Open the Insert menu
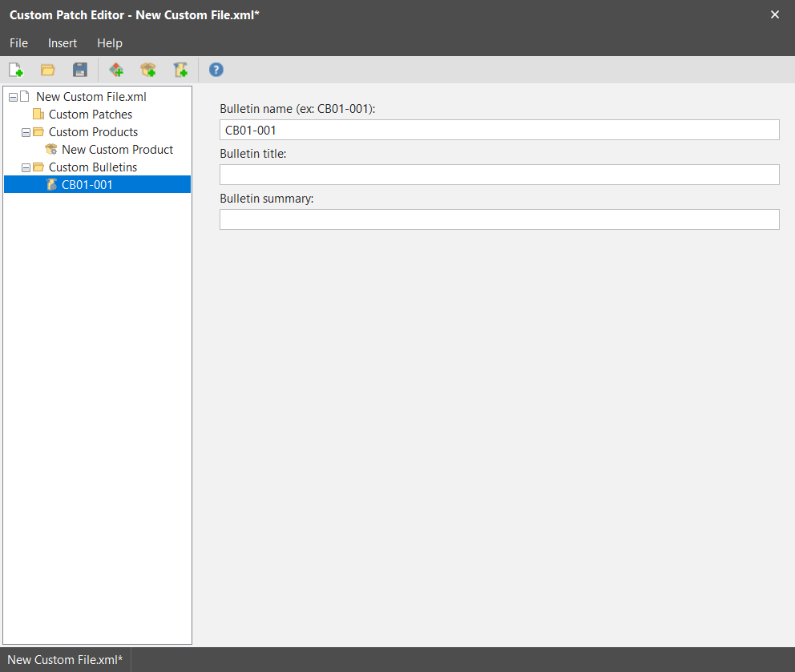Image resolution: width=795 pixels, height=672 pixels. pyautogui.click(x=63, y=43)
